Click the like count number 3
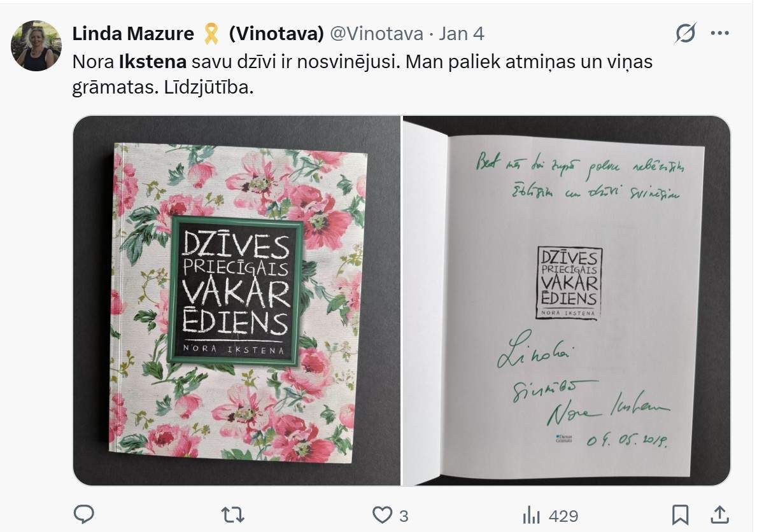 tap(404, 515)
